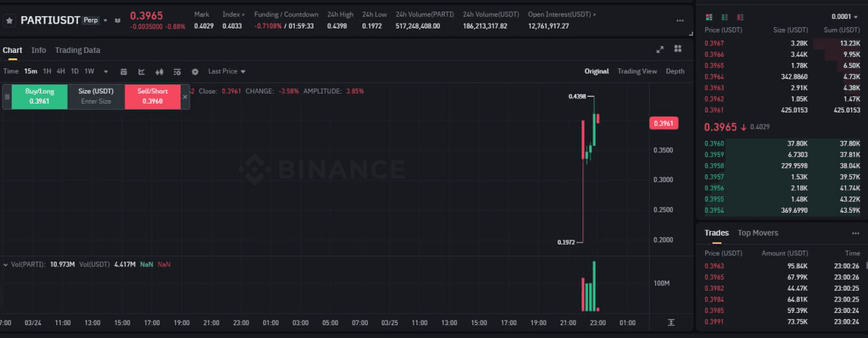Select bid price 0.3960 in order book
Screen dimensions: 868x338
(714, 144)
